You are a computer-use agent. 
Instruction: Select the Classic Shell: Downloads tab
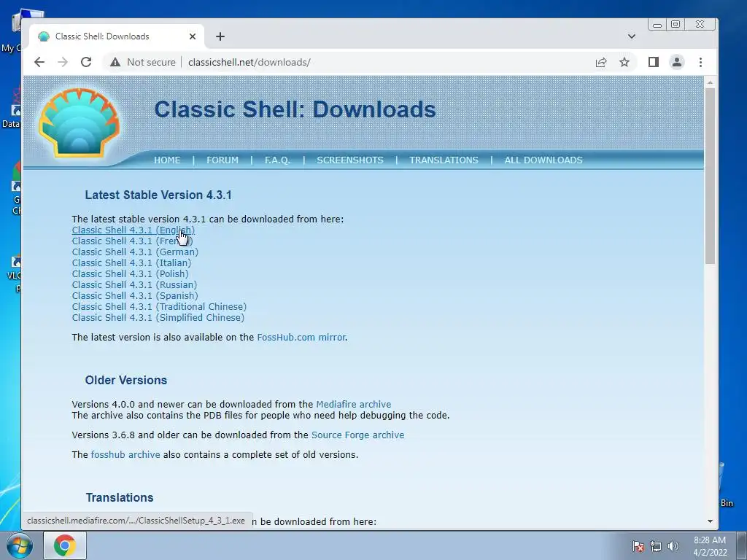click(x=117, y=36)
